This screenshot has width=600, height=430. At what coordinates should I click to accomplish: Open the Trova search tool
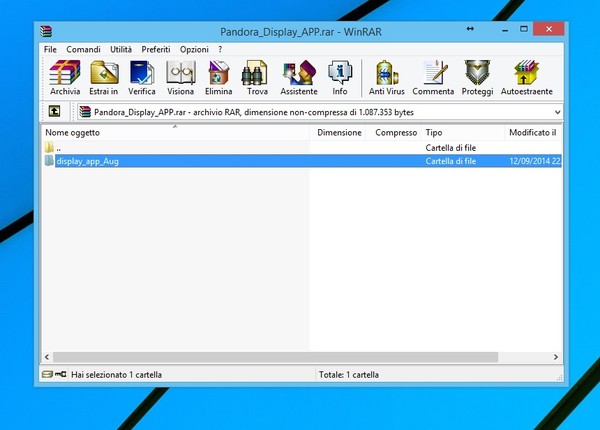point(257,78)
